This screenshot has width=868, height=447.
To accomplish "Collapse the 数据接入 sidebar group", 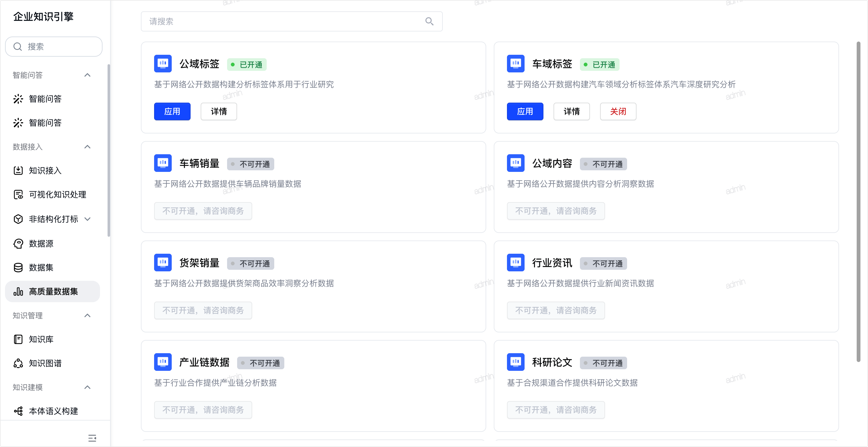I will point(87,147).
